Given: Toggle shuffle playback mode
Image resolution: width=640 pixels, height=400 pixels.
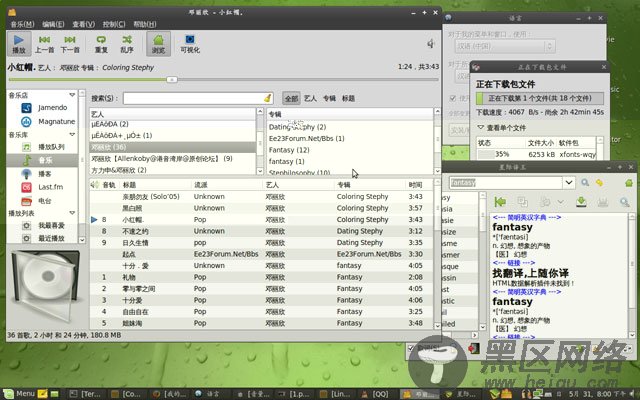Looking at the screenshot, I should point(127,44).
